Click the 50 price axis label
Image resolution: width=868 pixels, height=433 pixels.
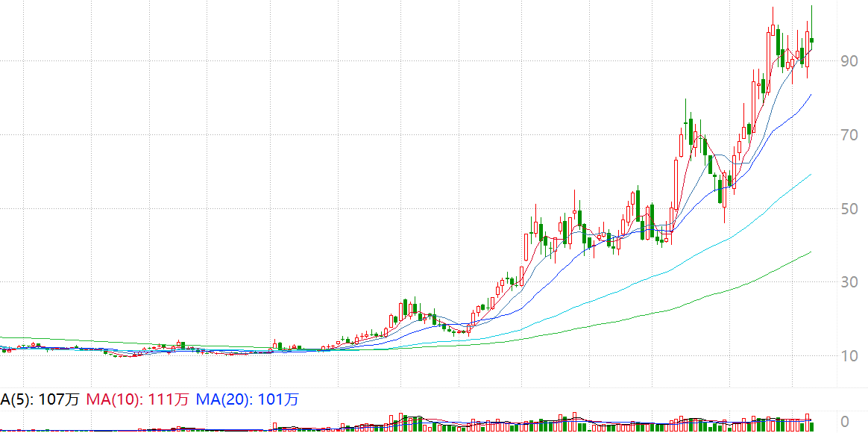[x=850, y=209]
